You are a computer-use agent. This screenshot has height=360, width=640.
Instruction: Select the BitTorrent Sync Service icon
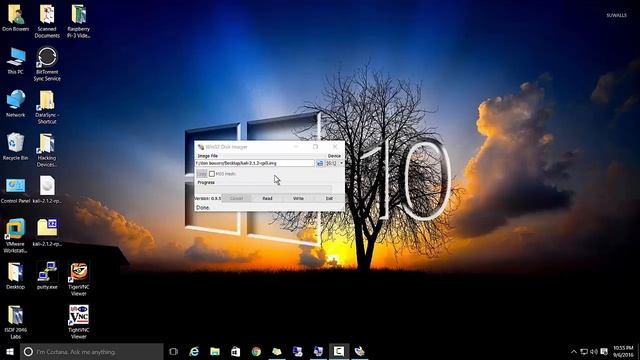tap(47, 64)
